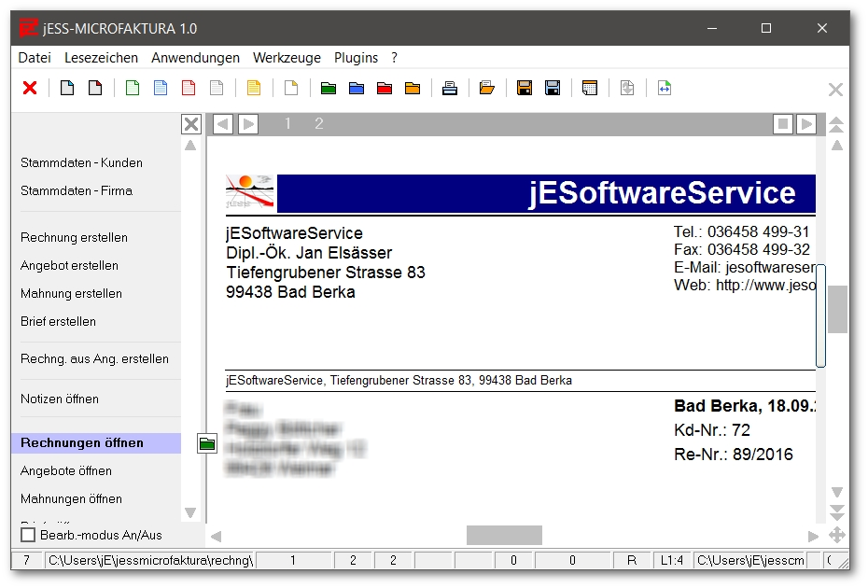Click the sidebar's scroll-up arrow
This screenshot has height=588, width=868.
point(190,146)
